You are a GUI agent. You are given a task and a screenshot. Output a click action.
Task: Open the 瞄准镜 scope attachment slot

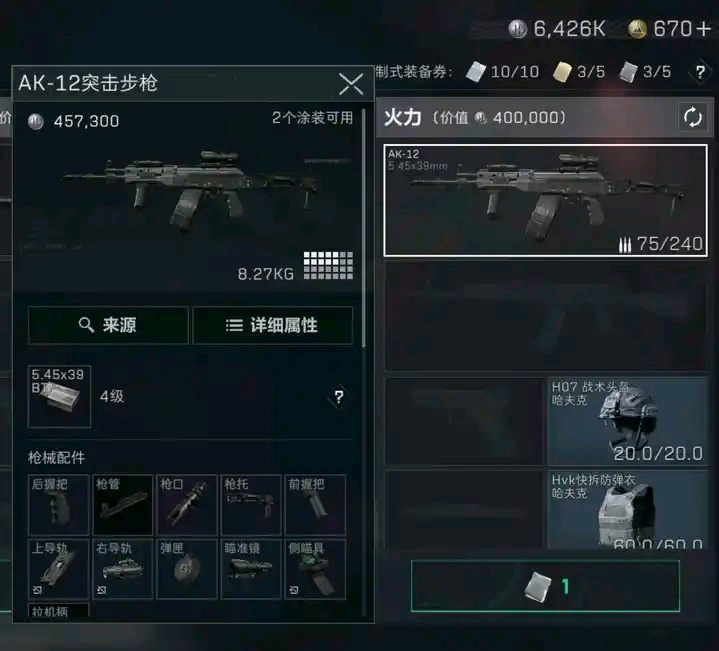(x=251, y=569)
